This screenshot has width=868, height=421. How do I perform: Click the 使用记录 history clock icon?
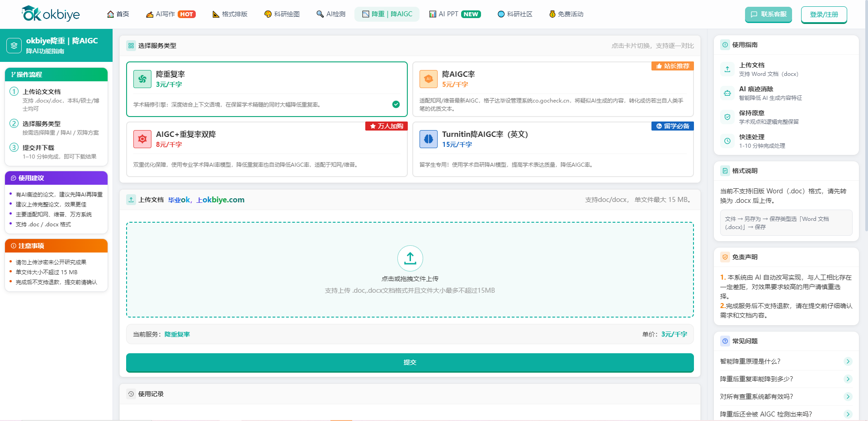click(x=131, y=394)
